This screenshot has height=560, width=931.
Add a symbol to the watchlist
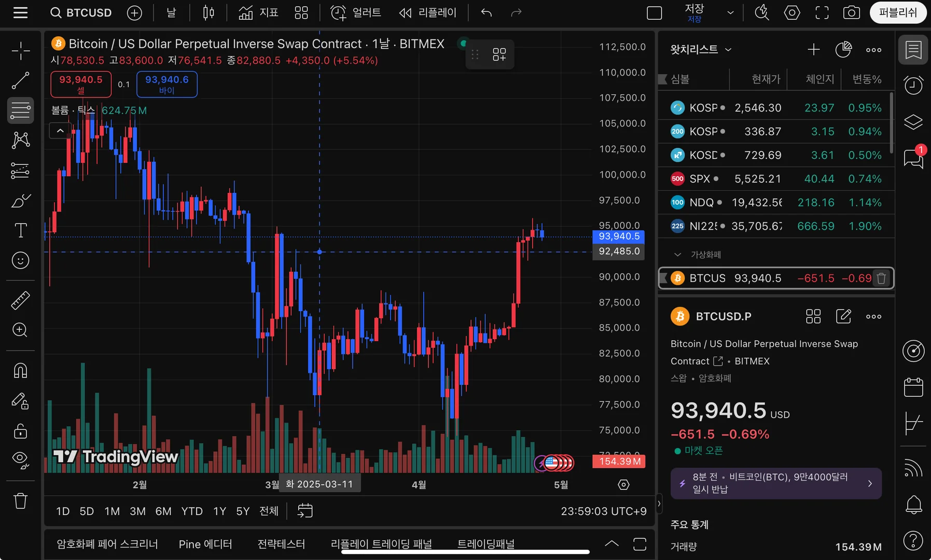[x=814, y=49]
